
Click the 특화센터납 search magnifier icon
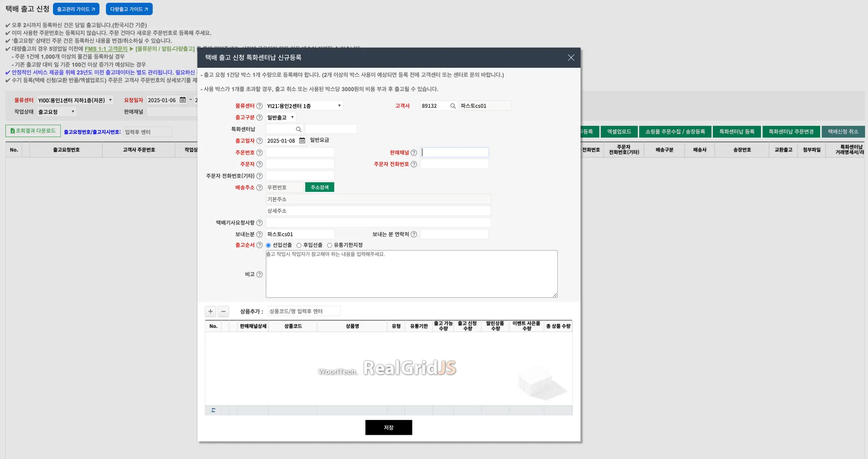click(x=298, y=129)
